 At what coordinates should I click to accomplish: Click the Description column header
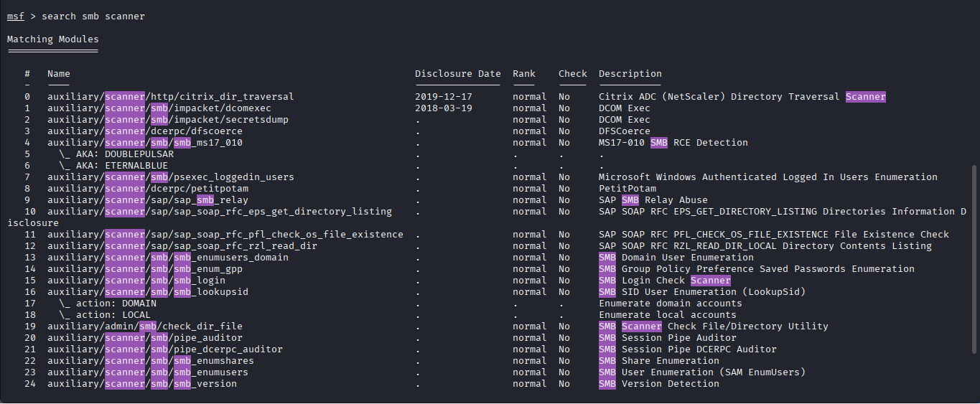point(630,74)
